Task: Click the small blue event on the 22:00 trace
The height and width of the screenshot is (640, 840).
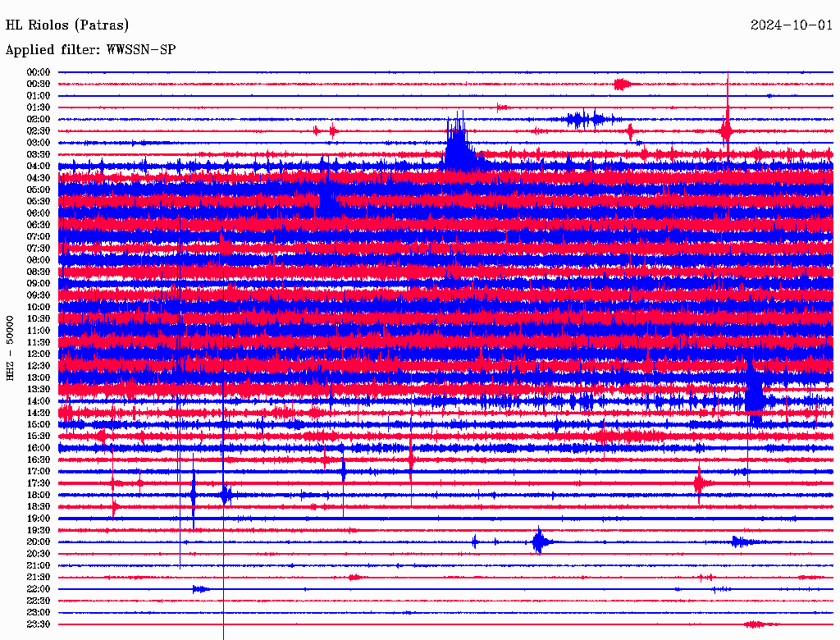Action: (x=200, y=589)
